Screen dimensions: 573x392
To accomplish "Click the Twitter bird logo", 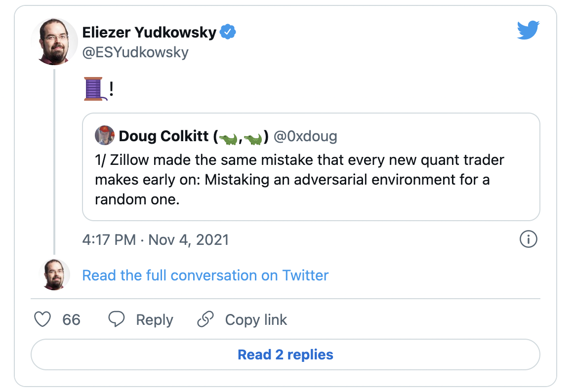I will 529,31.
